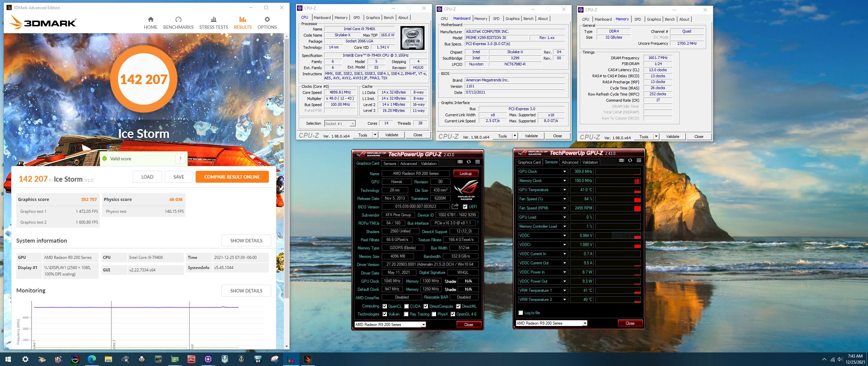This screenshot has width=868, height=366.
Task: Toggle the OpenCL checkbox in GPU-Z
Action: pos(384,306)
